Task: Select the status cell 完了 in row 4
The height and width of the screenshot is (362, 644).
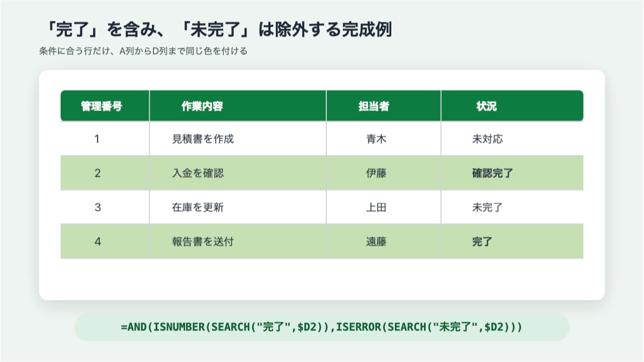Action: [x=513, y=241]
